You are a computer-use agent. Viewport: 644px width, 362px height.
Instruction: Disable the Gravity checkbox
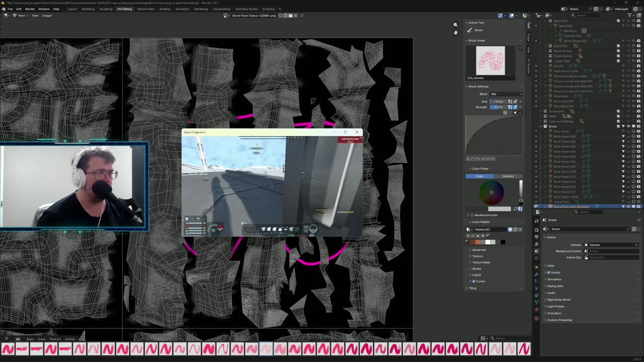click(548, 273)
